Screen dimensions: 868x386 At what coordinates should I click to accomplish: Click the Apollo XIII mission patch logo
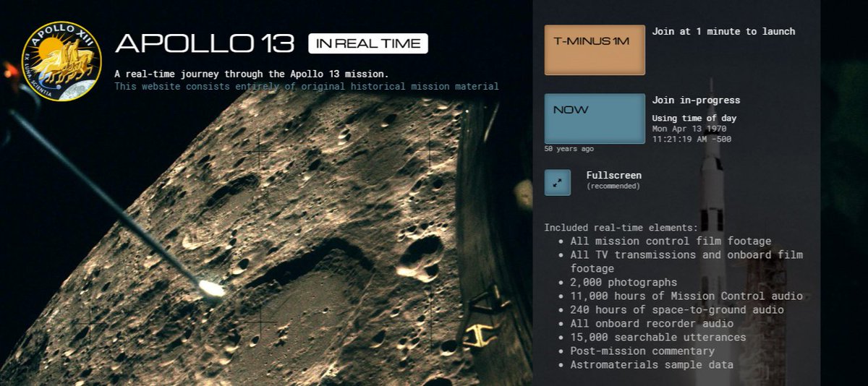[61, 61]
